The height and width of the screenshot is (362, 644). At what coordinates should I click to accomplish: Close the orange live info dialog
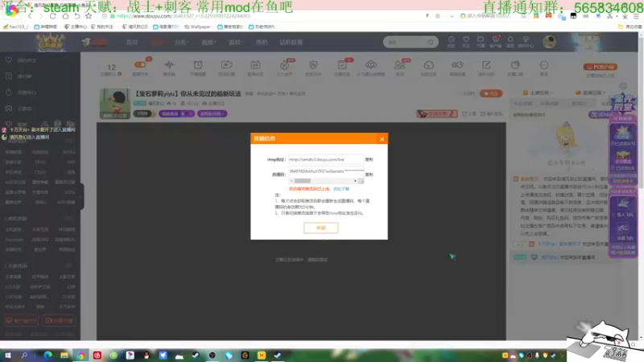pyautogui.click(x=382, y=139)
